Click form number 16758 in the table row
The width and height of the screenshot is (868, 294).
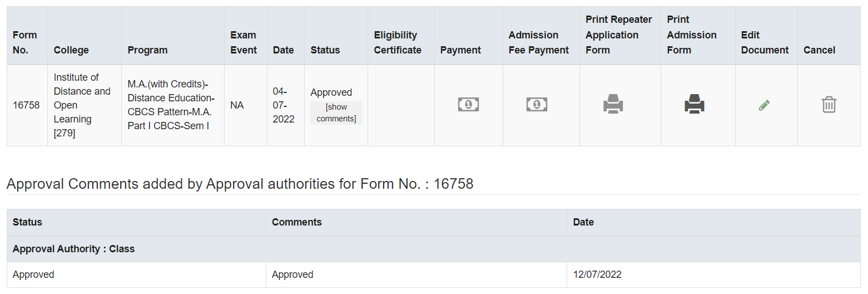(26, 105)
